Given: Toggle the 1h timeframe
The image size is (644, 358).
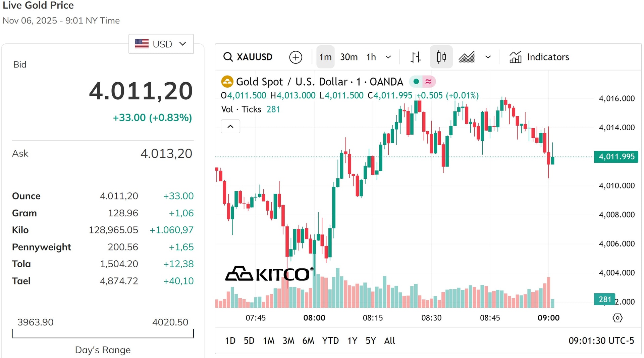Looking at the screenshot, I should [371, 57].
